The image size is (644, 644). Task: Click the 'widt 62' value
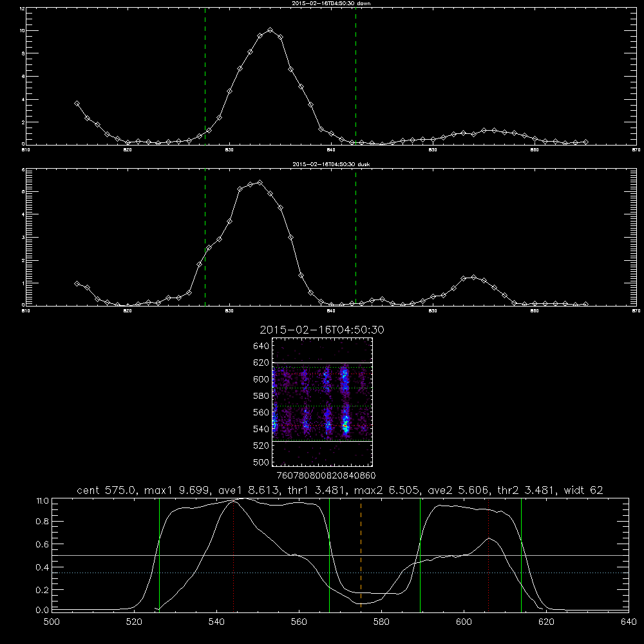click(x=585, y=490)
